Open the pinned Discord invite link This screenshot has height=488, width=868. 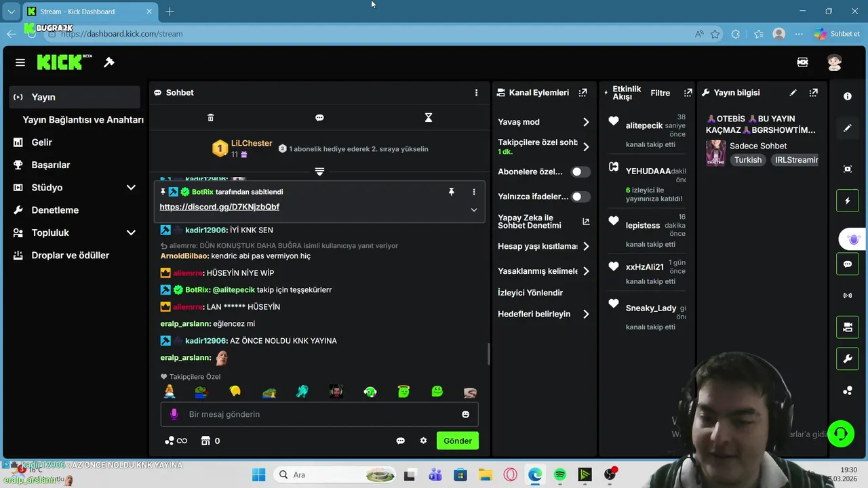(220, 207)
